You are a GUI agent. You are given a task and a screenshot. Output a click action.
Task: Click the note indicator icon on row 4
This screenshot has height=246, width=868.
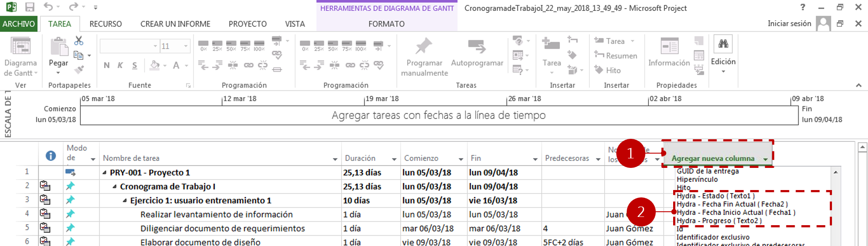click(x=45, y=214)
